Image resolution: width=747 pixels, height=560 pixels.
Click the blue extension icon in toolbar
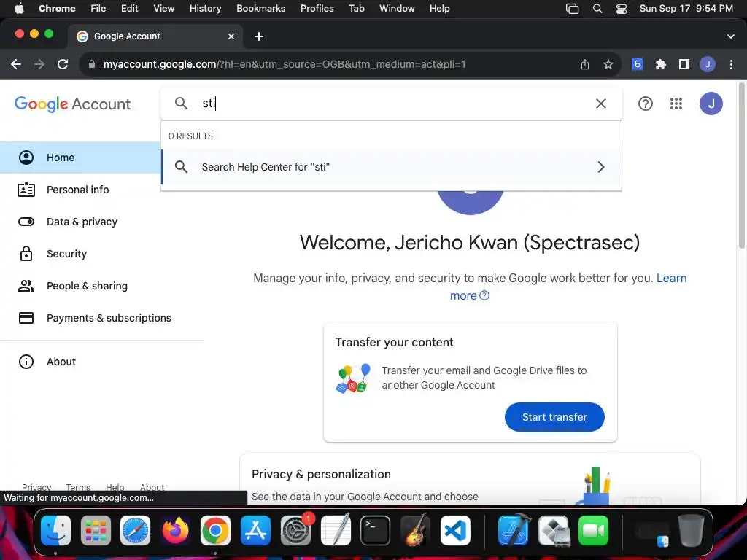pyautogui.click(x=638, y=64)
